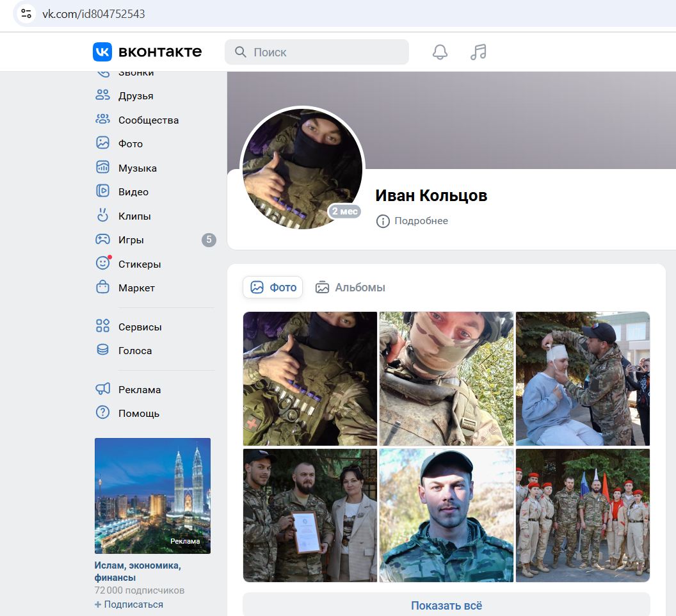Open Стикеры in the sidebar
The image size is (676, 616).
coord(139,264)
